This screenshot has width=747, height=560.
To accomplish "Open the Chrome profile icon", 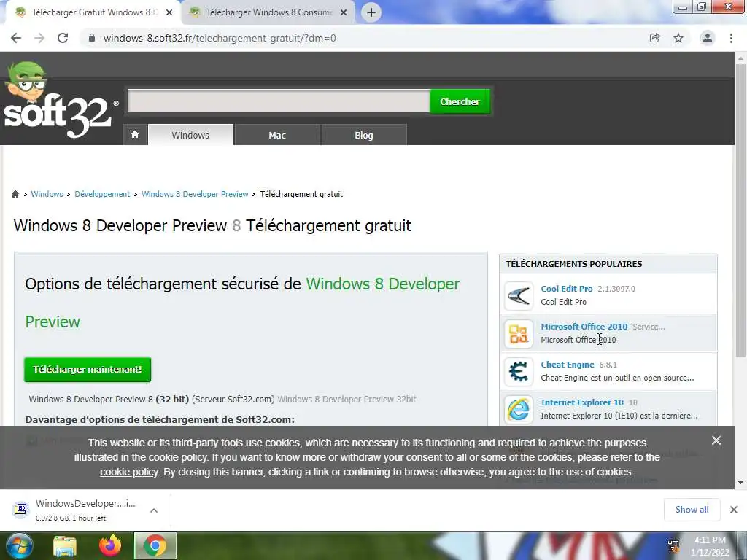I will (708, 38).
